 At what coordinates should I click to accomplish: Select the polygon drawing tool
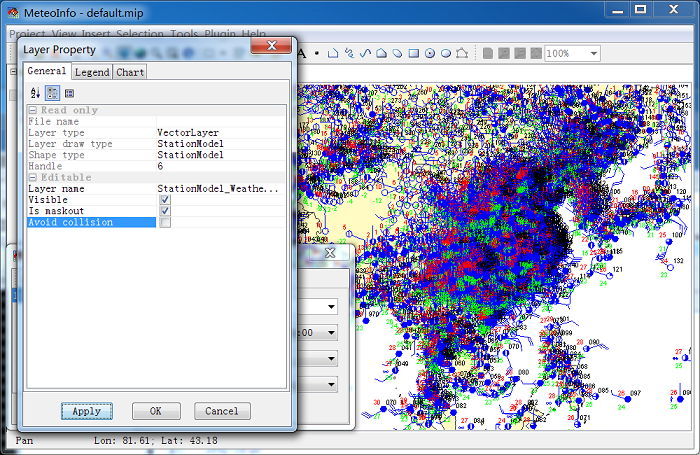pos(381,53)
